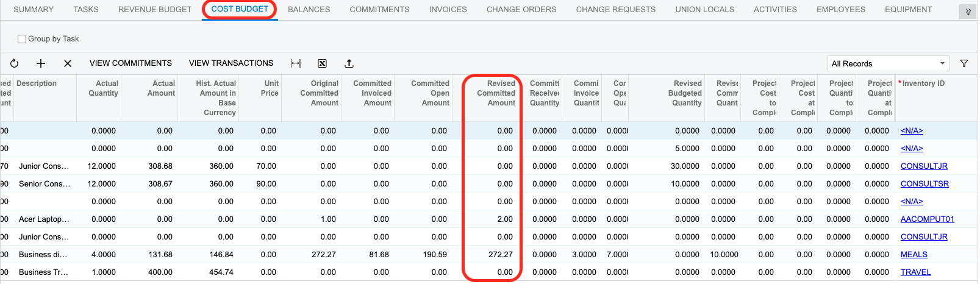Screen dimensions: 980x284
Task: Open the All Records filter dropdown
Action: pyautogui.click(x=888, y=63)
